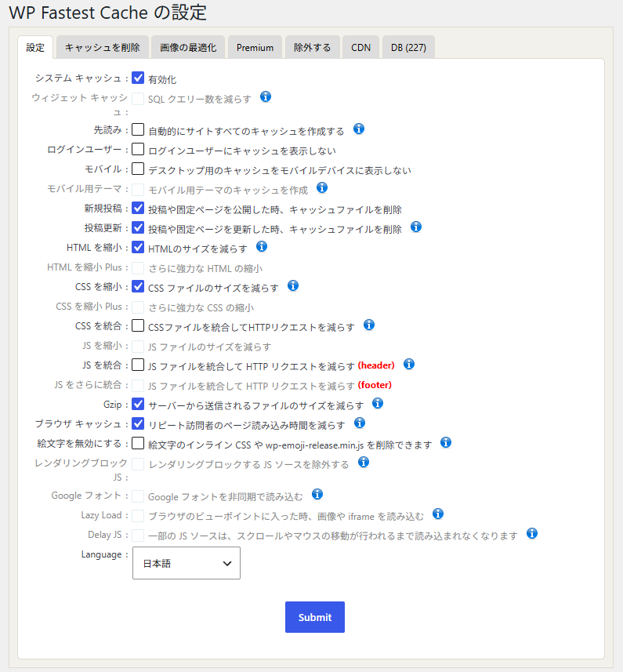This screenshot has height=672, width=623.
Task: Click リピート訪問者のページ読み込み時間を減らす label
Action: click(247, 425)
